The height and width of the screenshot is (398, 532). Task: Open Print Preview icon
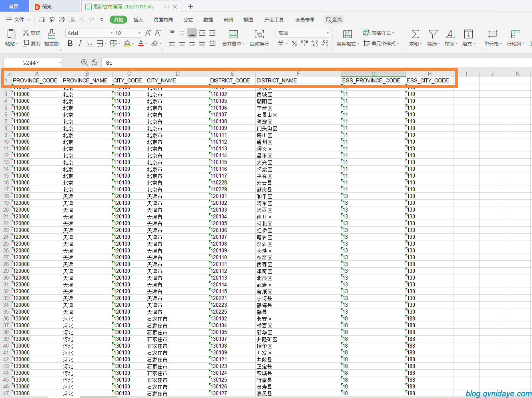pos(72,19)
